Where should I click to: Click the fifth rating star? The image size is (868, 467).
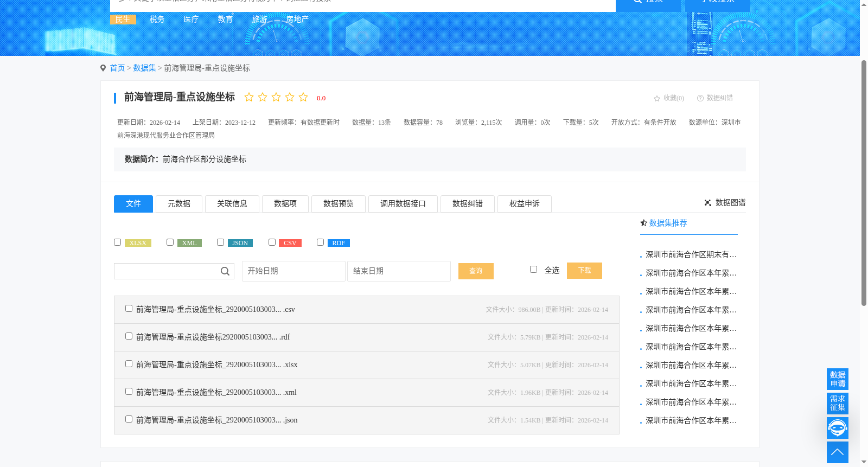tap(303, 97)
